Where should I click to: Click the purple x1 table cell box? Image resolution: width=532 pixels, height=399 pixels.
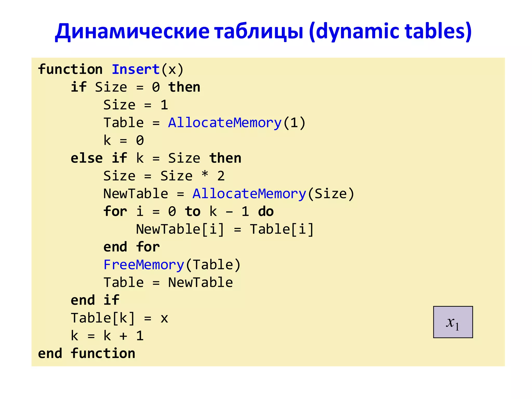pos(453,322)
